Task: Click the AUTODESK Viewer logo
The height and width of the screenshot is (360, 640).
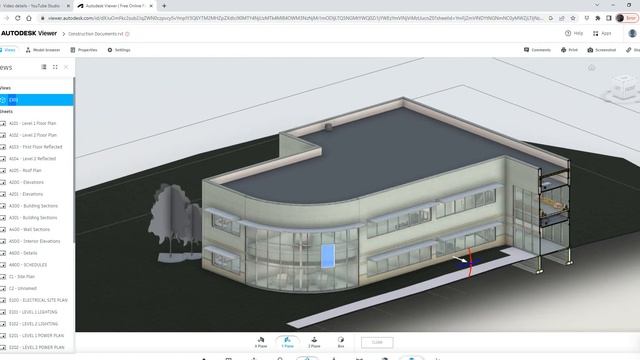Action: [29, 33]
